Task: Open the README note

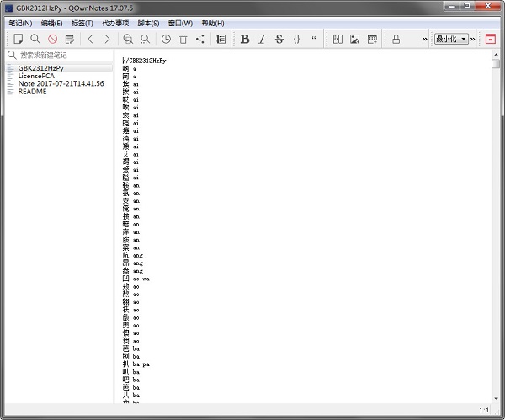Action: (x=33, y=92)
